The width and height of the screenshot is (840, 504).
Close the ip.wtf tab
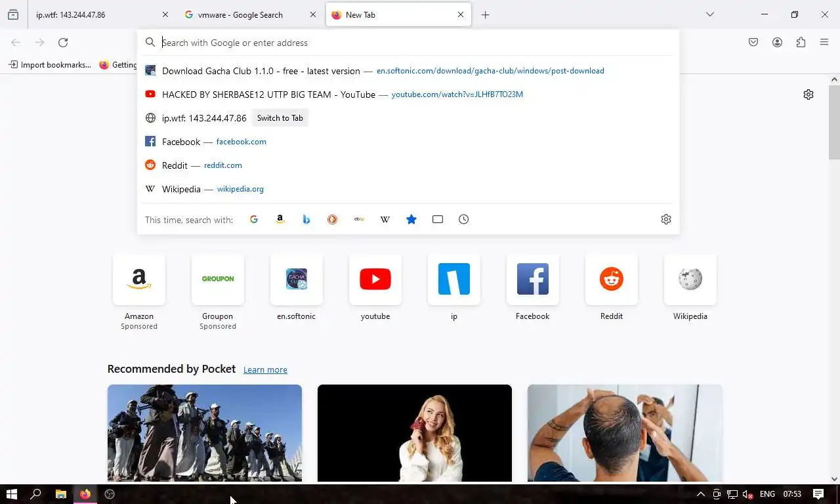click(x=165, y=15)
